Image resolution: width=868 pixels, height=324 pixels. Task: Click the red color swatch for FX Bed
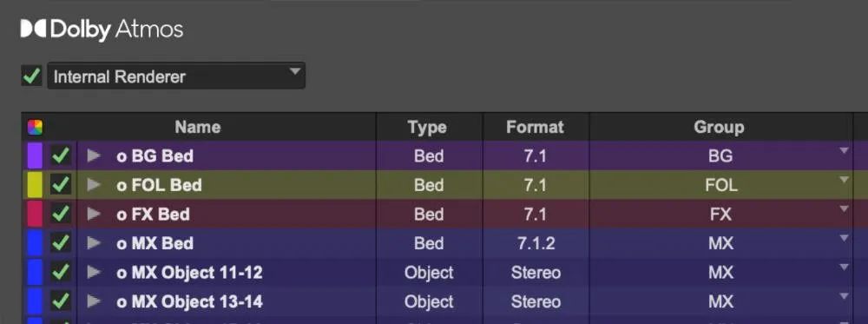pos(35,215)
